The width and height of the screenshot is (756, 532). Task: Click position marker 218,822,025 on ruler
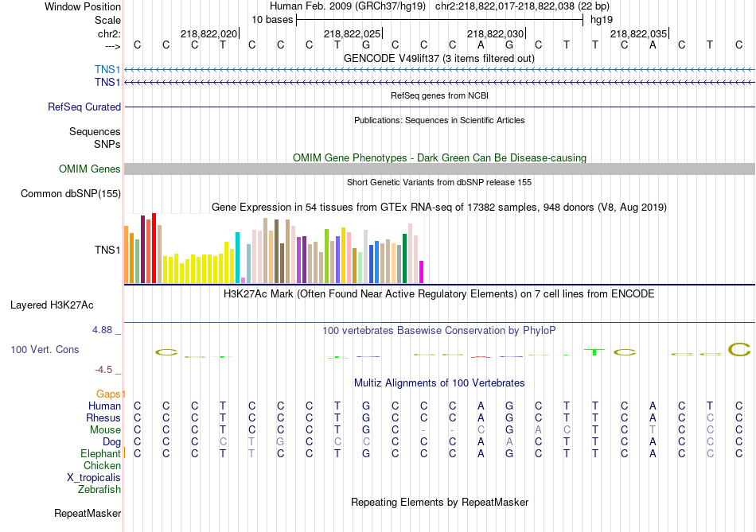[x=352, y=34]
